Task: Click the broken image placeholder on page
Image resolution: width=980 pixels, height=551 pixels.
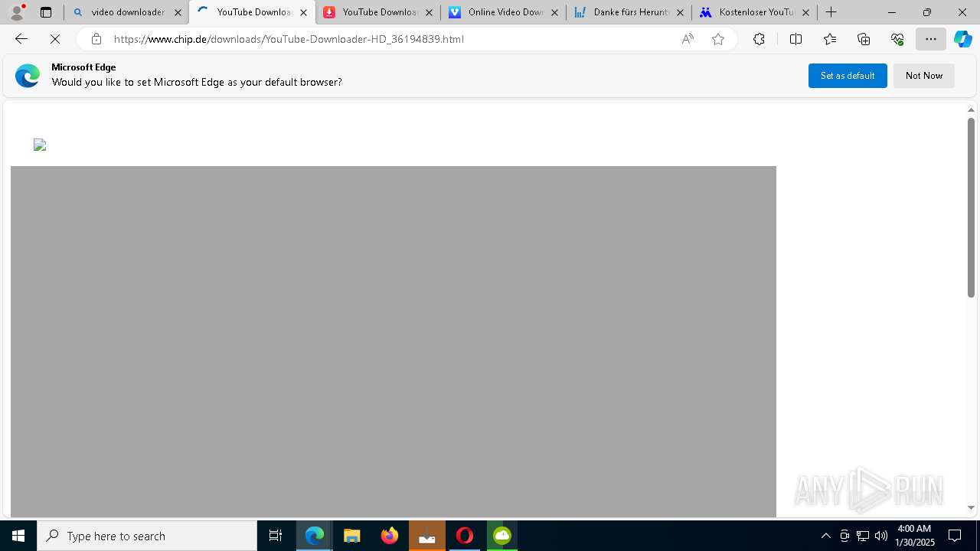Action: tap(40, 145)
